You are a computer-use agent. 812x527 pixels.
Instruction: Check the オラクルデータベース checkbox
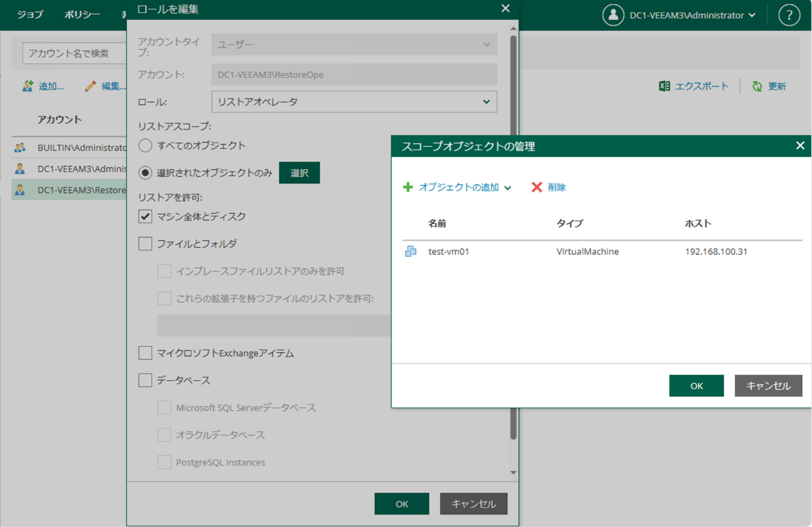click(x=164, y=435)
